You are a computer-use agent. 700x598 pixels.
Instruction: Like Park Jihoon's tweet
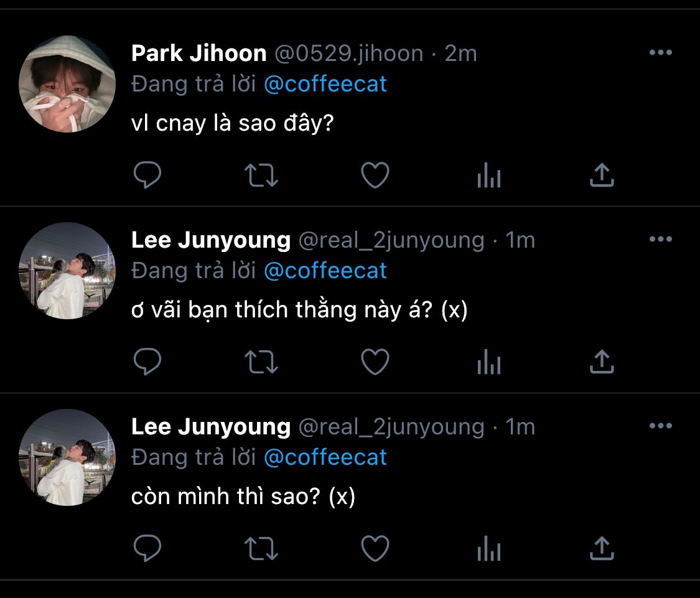point(375,175)
